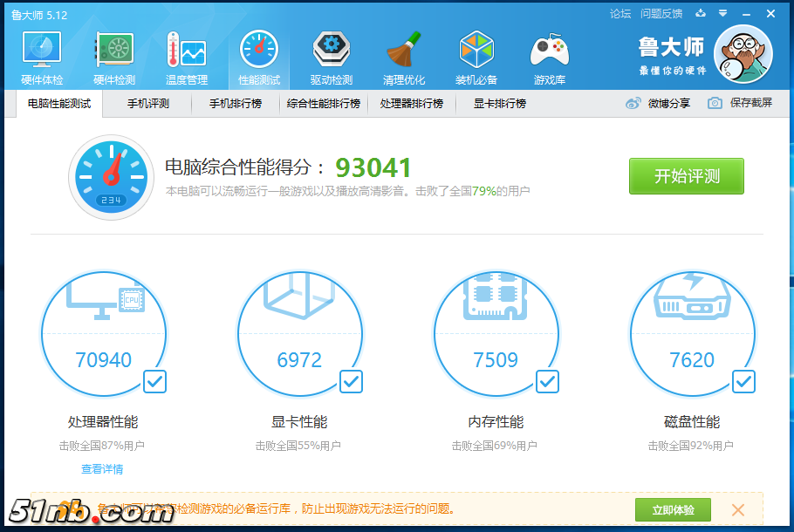This screenshot has height=532, width=794.
Task: Open the 装机必备 essential software icon
Action: [x=476, y=52]
